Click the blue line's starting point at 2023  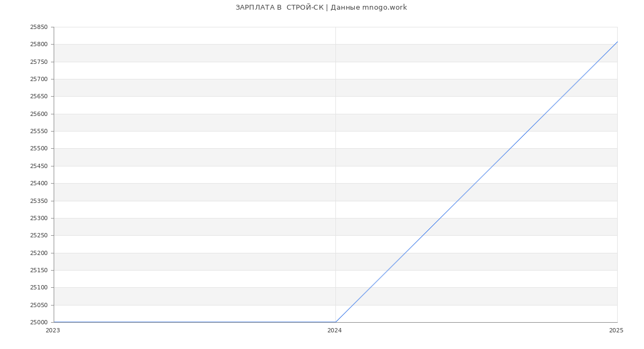click(54, 322)
